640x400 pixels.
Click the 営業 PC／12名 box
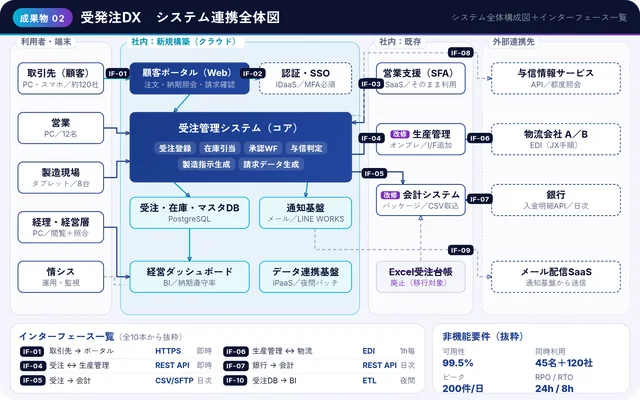point(61,128)
